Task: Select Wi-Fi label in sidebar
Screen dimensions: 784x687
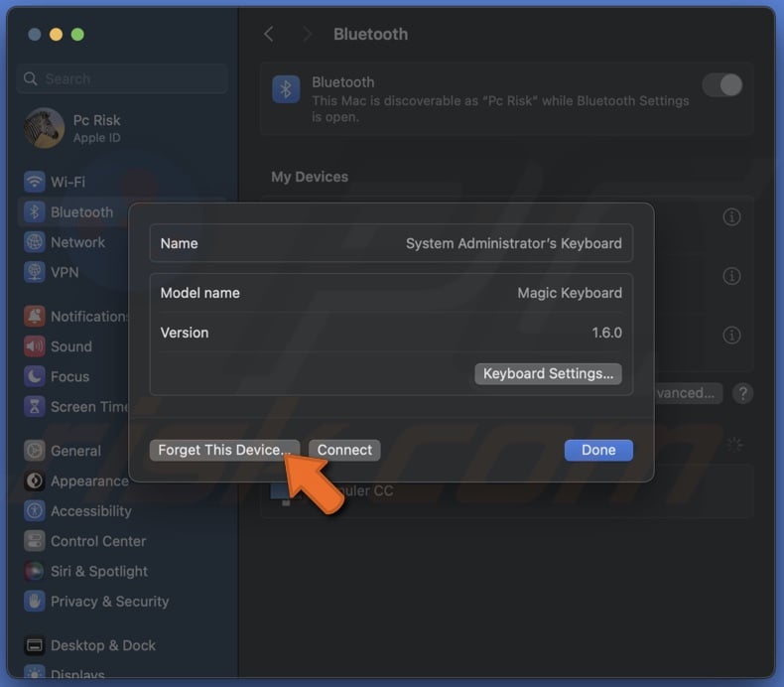Action: 68,182
